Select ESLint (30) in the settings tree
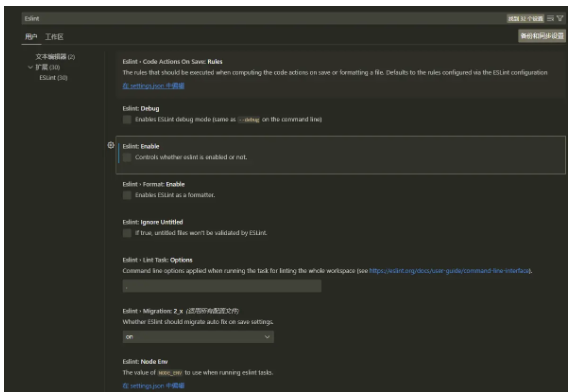577x392 pixels. (x=53, y=78)
